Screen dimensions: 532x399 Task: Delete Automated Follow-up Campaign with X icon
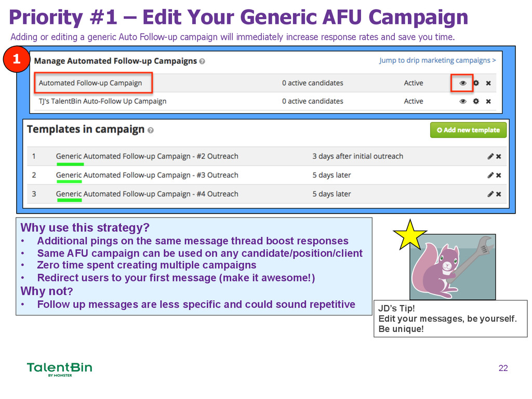click(488, 83)
